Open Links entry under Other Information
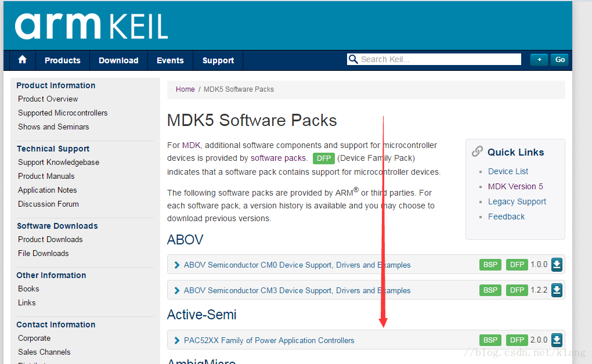The width and height of the screenshot is (592, 364). tap(27, 303)
